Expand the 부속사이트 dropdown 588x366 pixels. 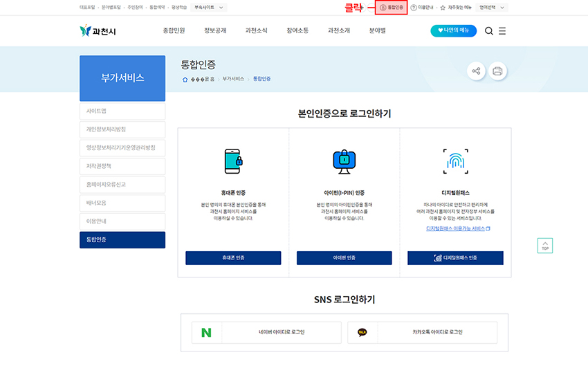click(209, 7)
